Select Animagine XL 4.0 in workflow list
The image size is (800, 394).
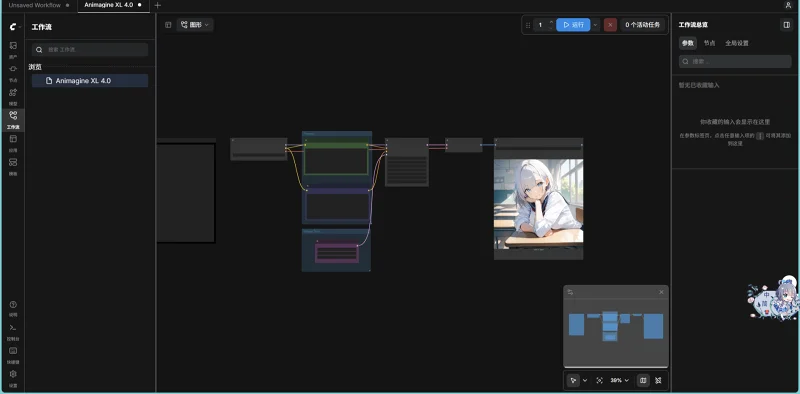[90, 81]
